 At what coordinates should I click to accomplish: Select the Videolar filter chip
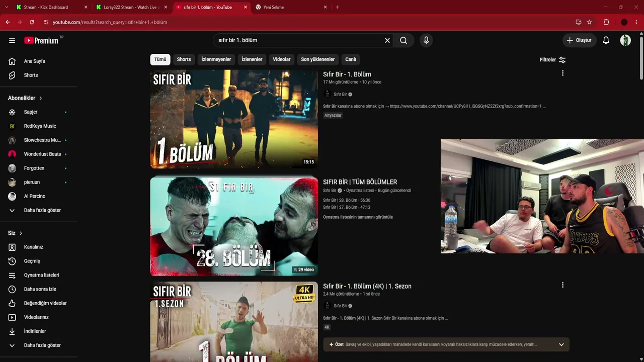(x=282, y=59)
